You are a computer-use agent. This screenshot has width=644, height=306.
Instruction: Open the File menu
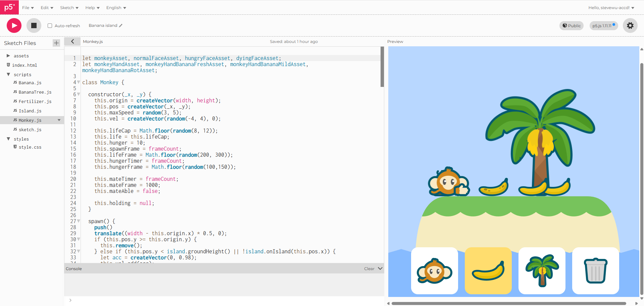[x=28, y=8]
